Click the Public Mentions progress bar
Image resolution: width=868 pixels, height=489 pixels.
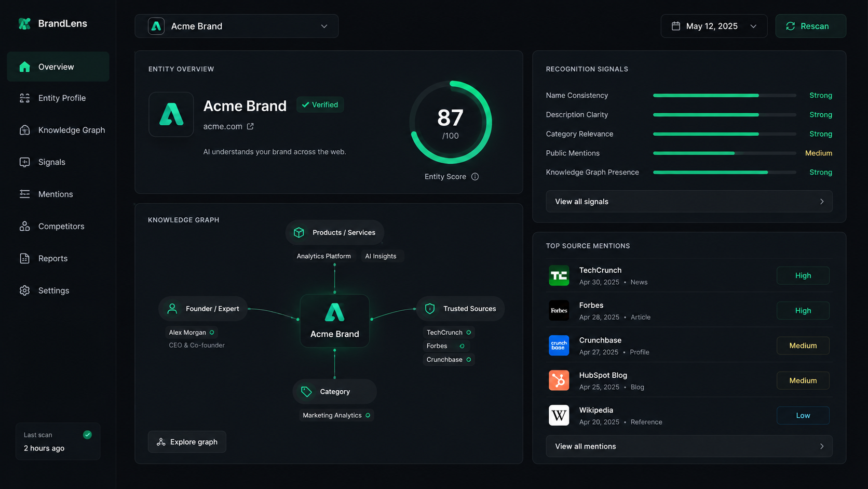coord(724,153)
